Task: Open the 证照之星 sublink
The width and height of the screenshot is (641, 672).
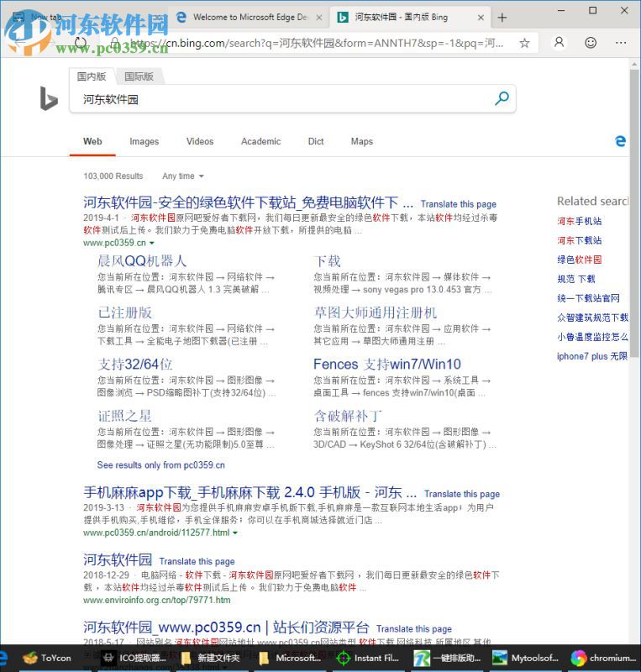Action: coord(124,416)
